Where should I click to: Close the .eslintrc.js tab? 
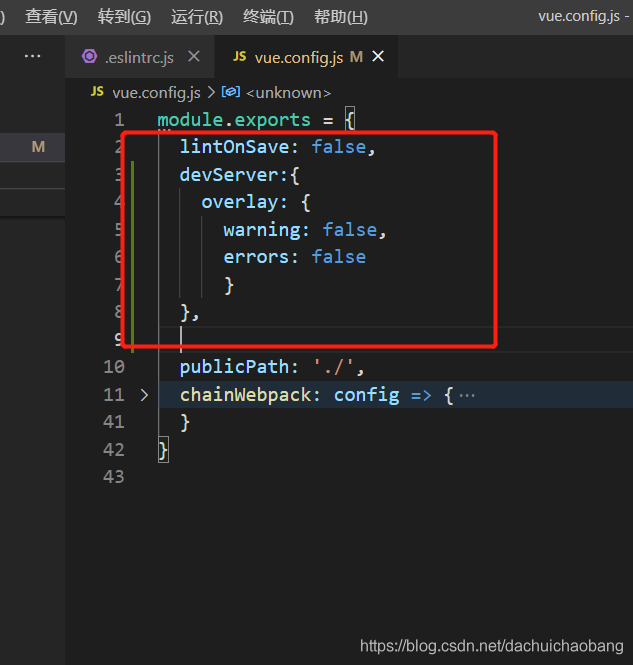click(x=194, y=56)
